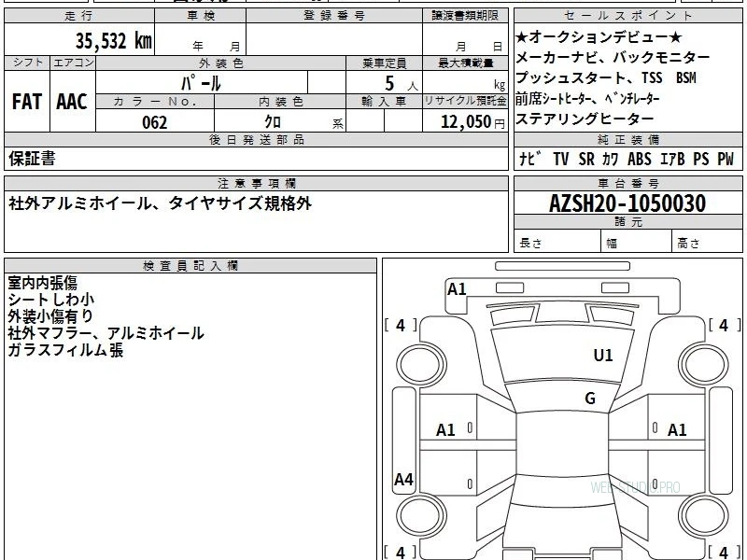Click the G mark on the windshield
This screenshot has width=747, height=560.
pyautogui.click(x=590, y=399)
